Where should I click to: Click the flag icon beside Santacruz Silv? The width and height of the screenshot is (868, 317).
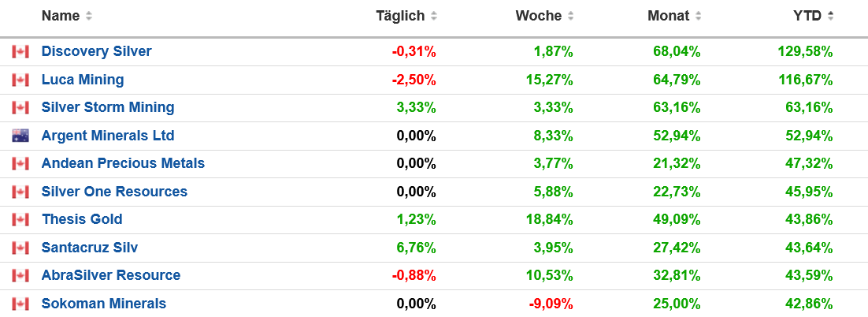point(20,248)
